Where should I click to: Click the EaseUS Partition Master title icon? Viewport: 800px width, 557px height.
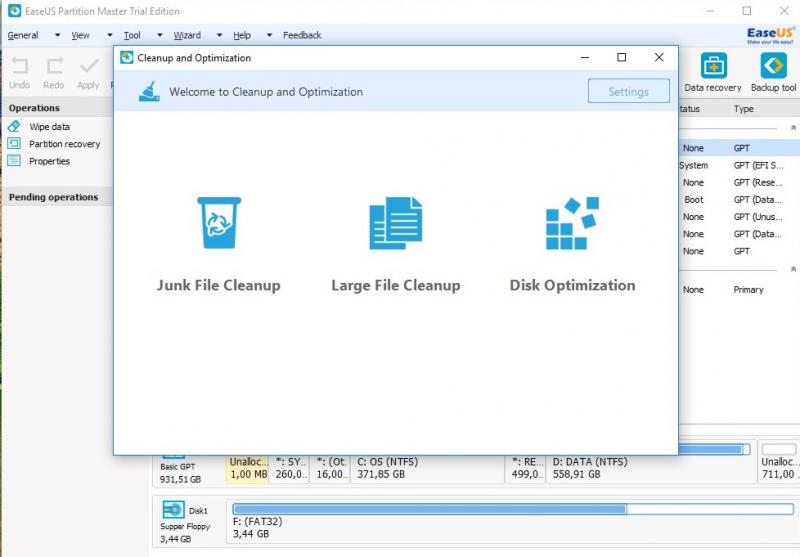[x=15, y=11]
